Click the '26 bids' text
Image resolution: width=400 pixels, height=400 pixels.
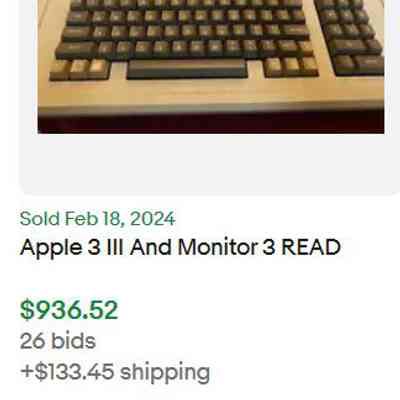pos(58,341)
